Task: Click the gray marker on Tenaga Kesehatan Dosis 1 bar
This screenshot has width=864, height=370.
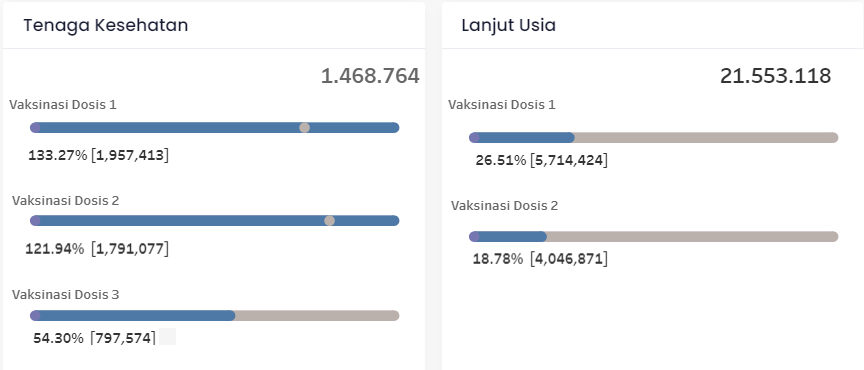Action: tap(304, 128)
